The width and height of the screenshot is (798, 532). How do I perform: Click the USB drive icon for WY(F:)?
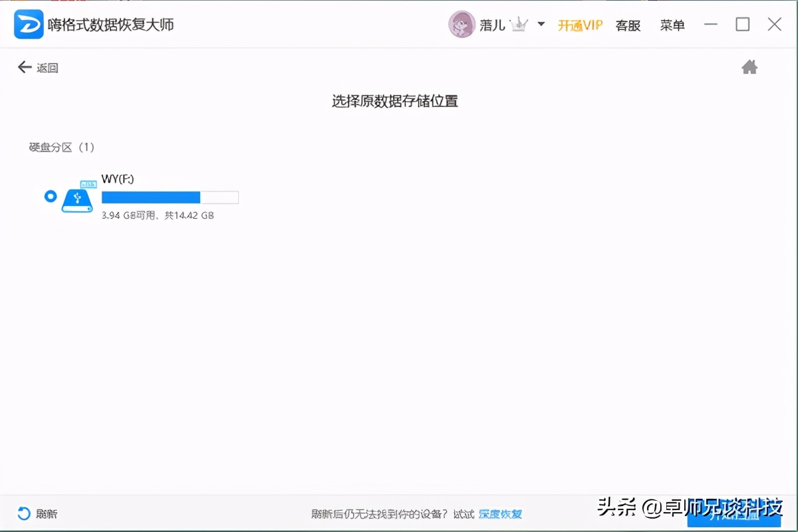pos(78,198)
